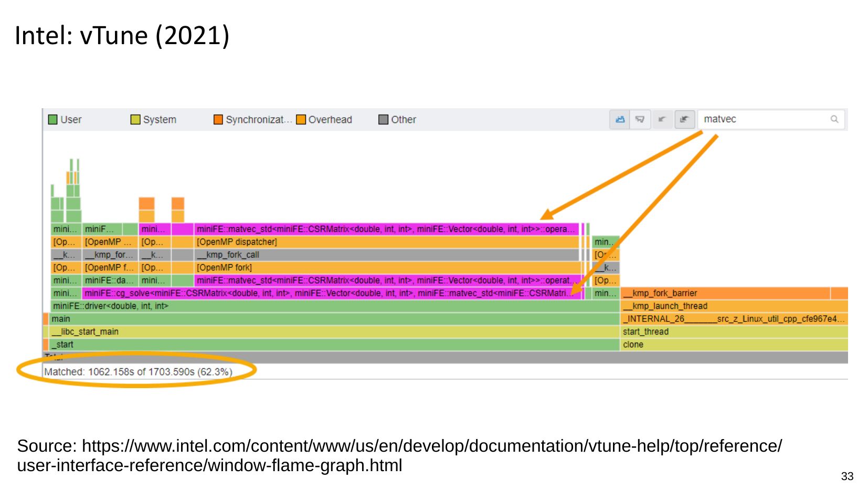Click the clone frame at the bottom
Image resolution: width=868 pixels, height=489 pixels.
pyautogui.click(x=729, y=345)
